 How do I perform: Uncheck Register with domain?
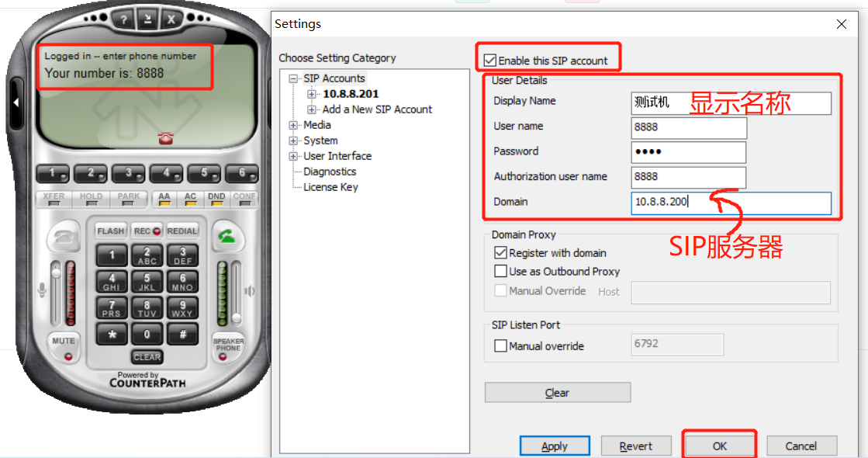click(500, 253)
